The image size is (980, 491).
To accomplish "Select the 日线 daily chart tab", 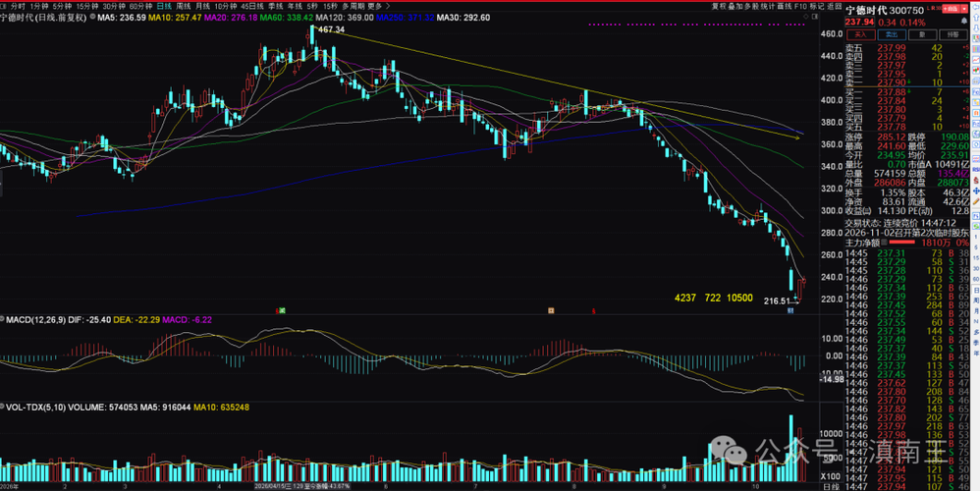I will 164,6.
